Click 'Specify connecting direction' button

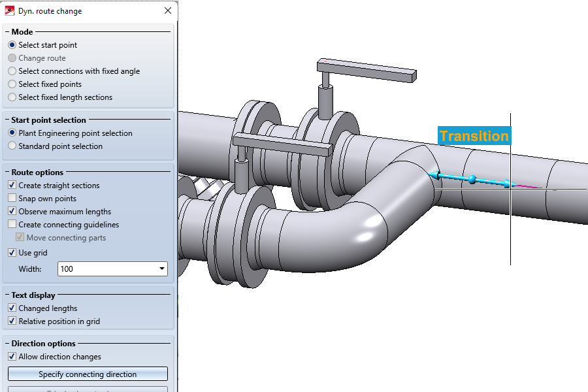[x=88, y=374]
